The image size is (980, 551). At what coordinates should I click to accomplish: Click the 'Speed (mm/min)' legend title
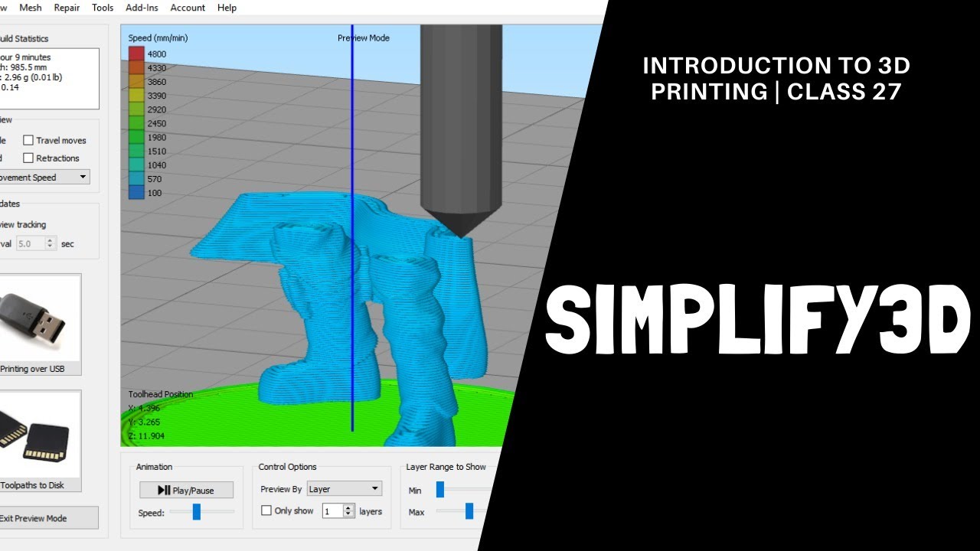(x=158, y=37)
